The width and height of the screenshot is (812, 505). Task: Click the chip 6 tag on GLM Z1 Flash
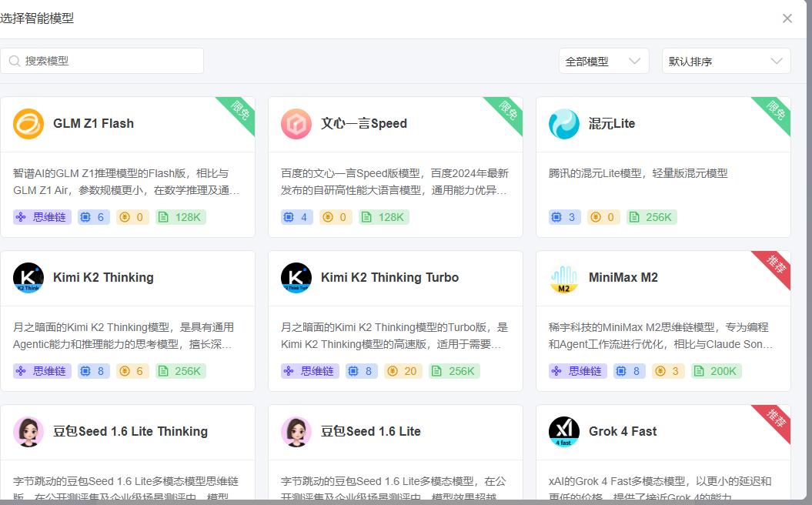pos(94,217)
